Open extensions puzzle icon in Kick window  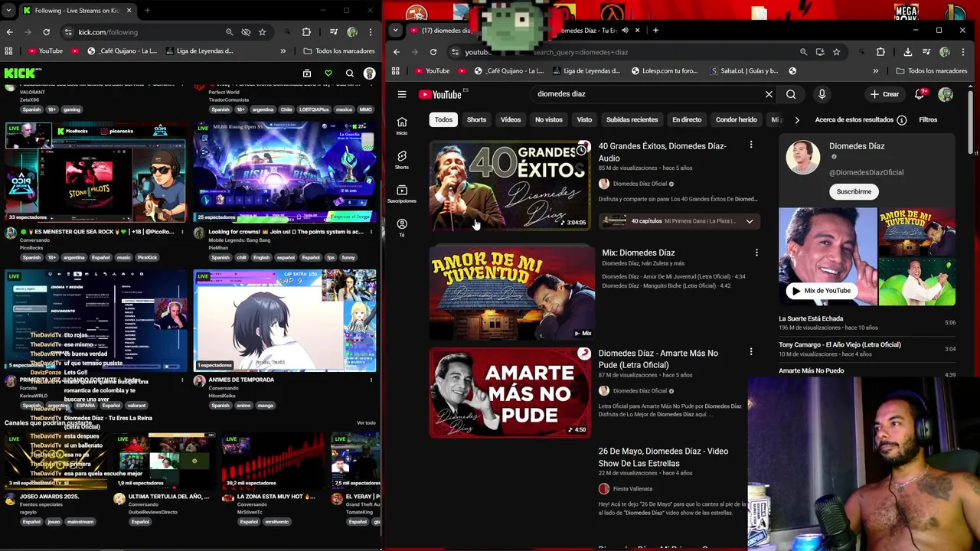point(306,32)
